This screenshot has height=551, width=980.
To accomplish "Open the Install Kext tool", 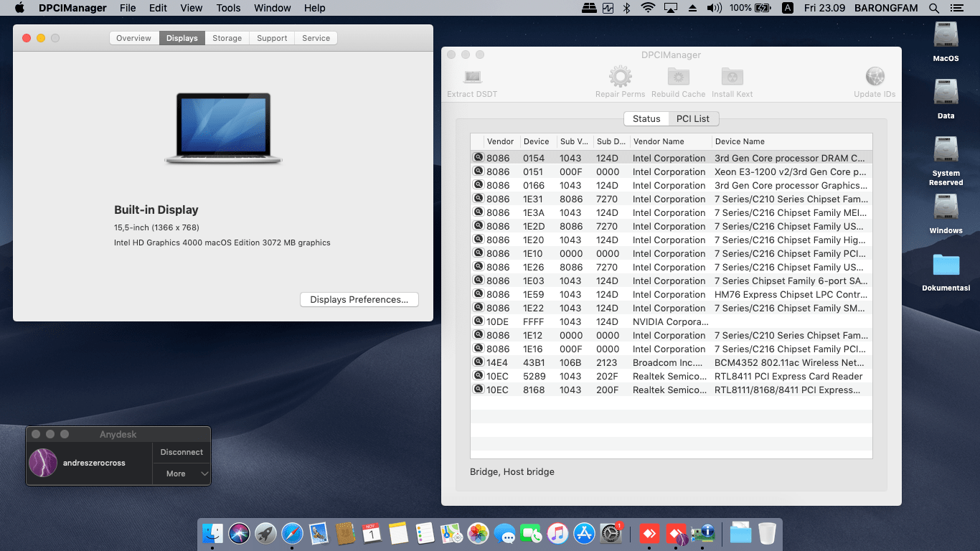I will [732, 76].
